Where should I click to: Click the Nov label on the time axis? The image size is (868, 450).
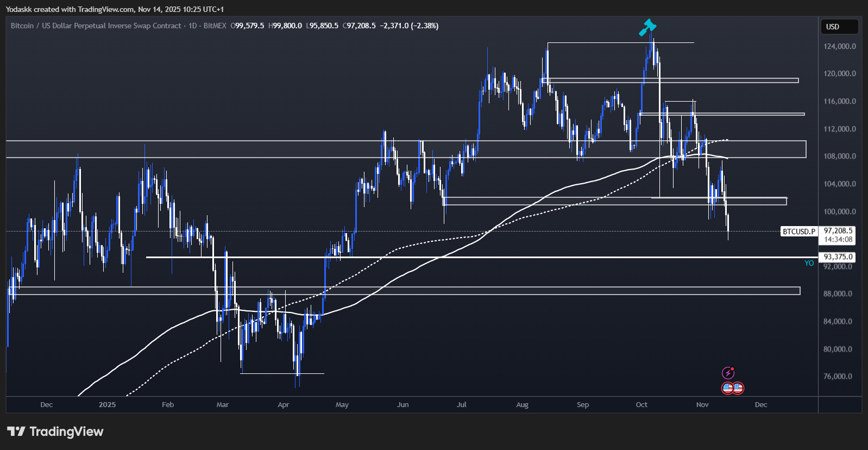point(702,404)
